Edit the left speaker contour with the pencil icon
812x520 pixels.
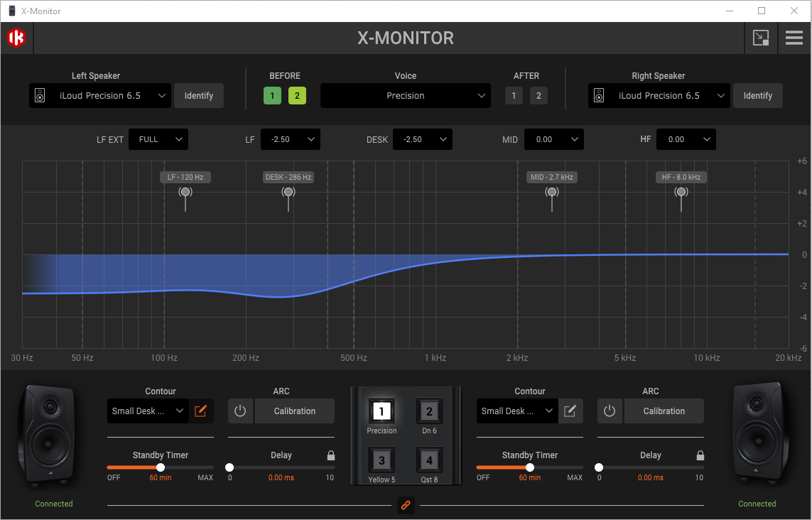(x=201, y=411)
